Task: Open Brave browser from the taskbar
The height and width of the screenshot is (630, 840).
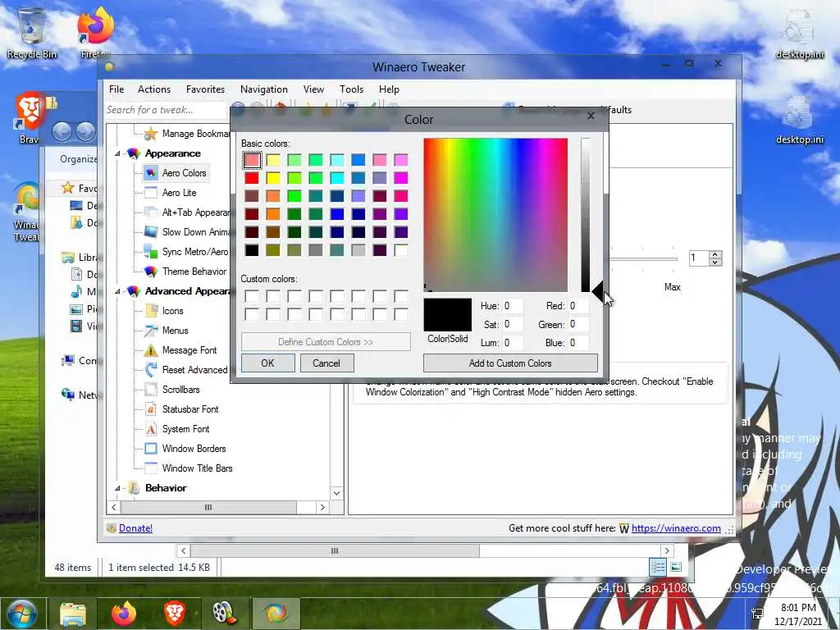Action: click(175, 614)
